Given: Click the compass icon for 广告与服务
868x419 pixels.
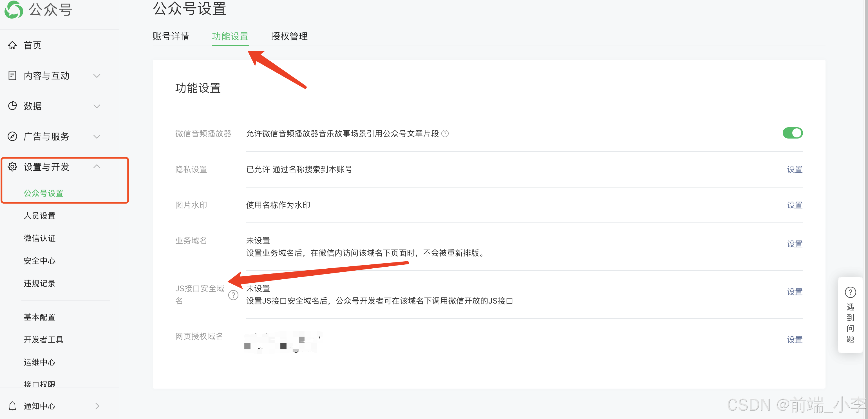Looking at the screenshot, I should coord(12,136).
